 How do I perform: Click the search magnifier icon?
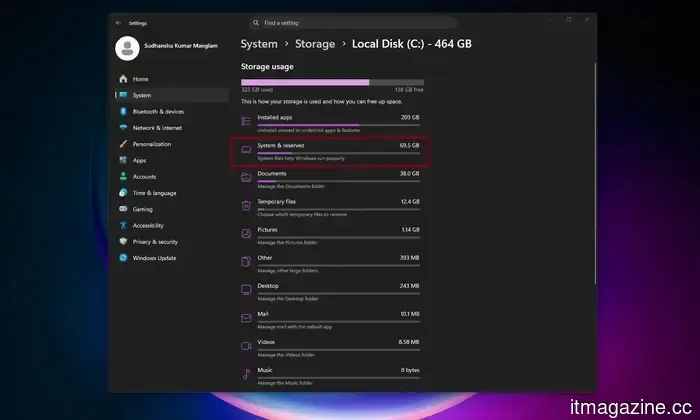click(256, 23)
